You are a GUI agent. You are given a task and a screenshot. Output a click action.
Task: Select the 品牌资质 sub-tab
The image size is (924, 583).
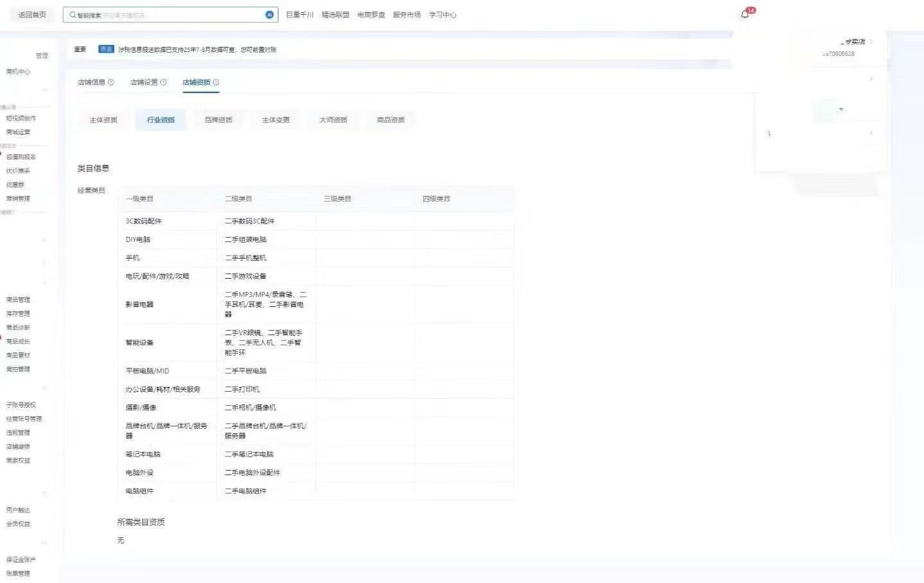218,120
